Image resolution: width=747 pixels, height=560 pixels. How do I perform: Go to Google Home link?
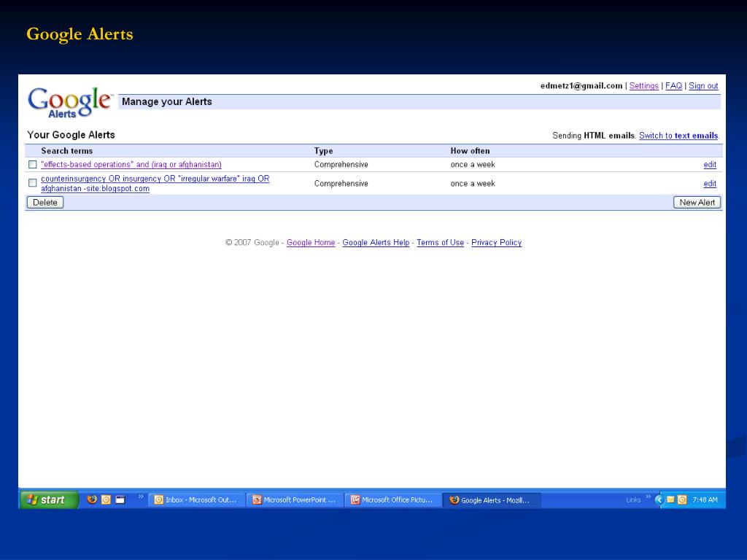click(x=311, y=242)
